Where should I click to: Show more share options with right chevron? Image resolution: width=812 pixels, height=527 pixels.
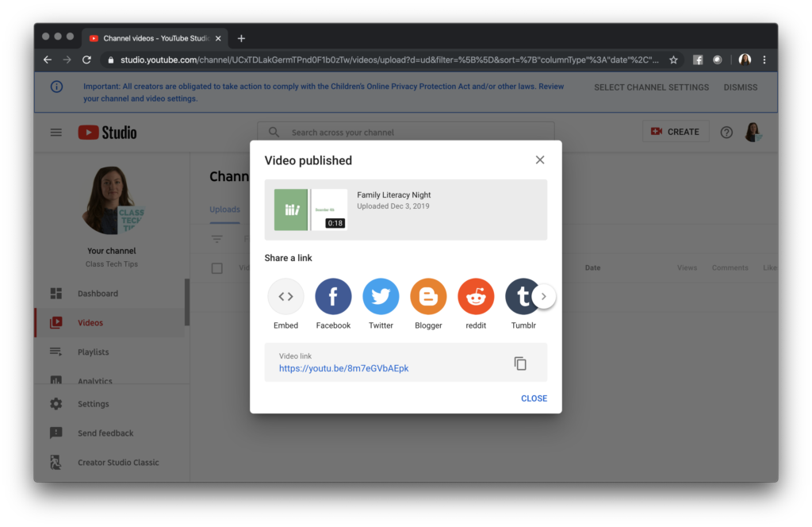[x=544, y=296]
